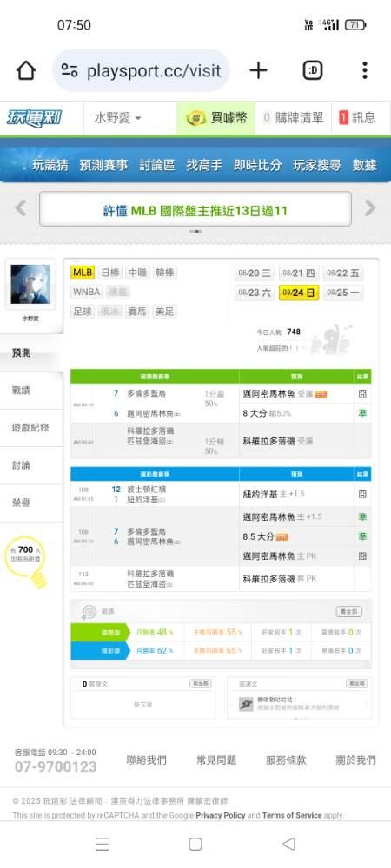The height and width of the screenshot is (868, 391).
Task: Click the 玩運彩 site logo
Action: 35,118
